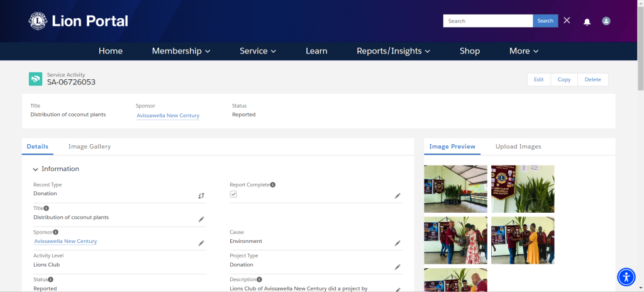Toggle the Report Complete checkbox
The width and height of the screenshot is (644, 292).
[x=233, y=194]
